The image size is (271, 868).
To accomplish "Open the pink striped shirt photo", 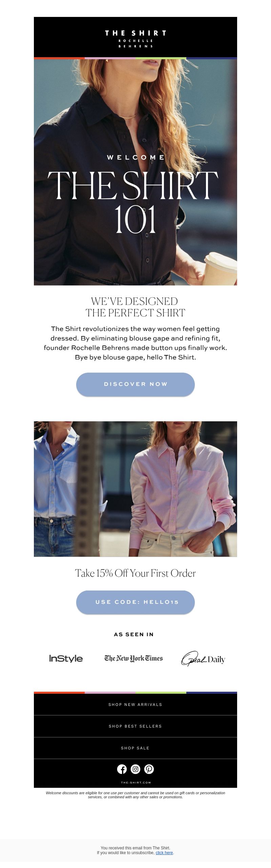I will point(135,489).
